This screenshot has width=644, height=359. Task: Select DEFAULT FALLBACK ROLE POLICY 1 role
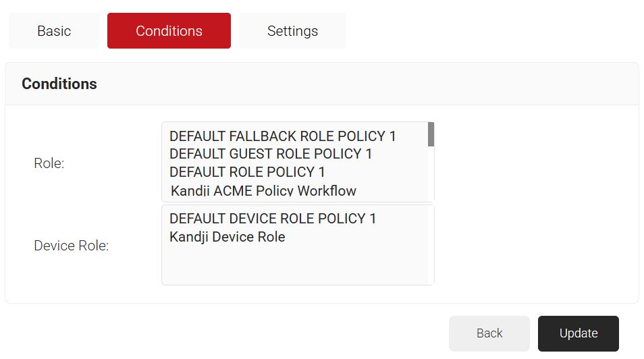pyautogui.click(x=283, y=136)
